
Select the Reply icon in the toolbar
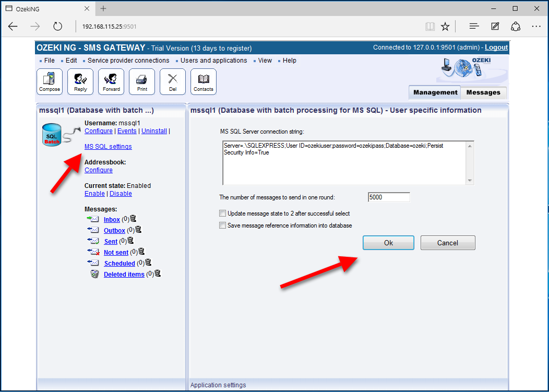click(x=80, y=81)
